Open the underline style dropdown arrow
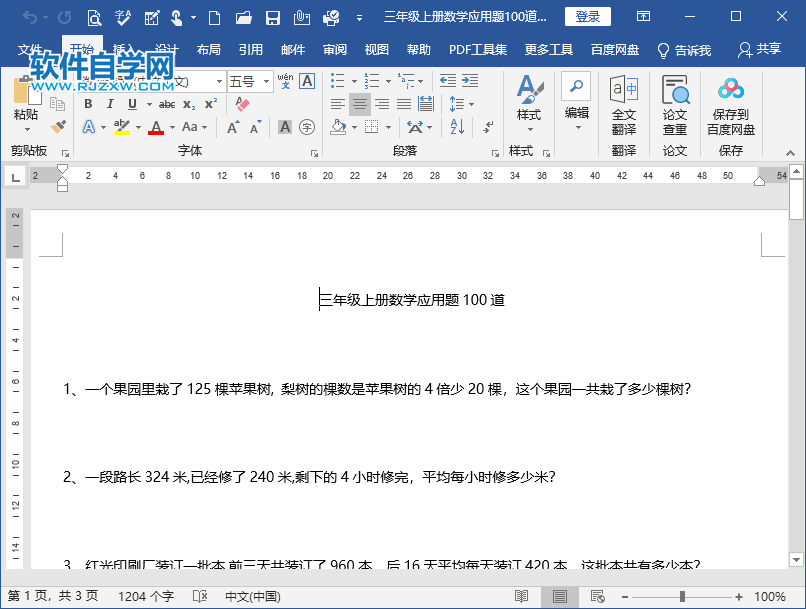The width and height of the screenshot is (806, 609). (x=148, y=104)
